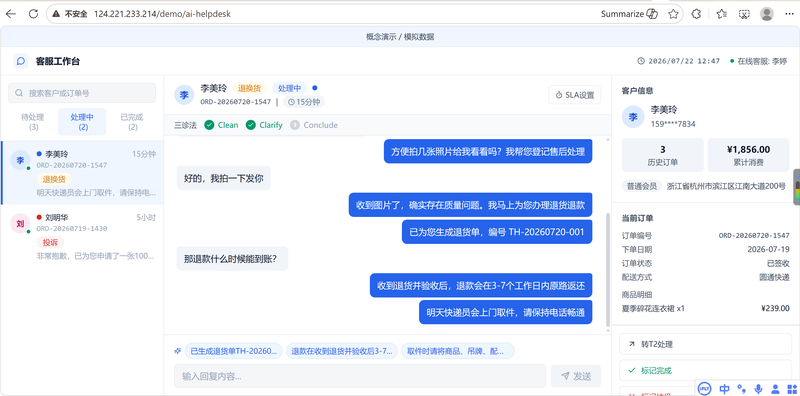The image size is (800, 396).
Task: Insert suggestion 已生成退货单TH-20260...
Action: pyautogui.click(x=234, y=351)
